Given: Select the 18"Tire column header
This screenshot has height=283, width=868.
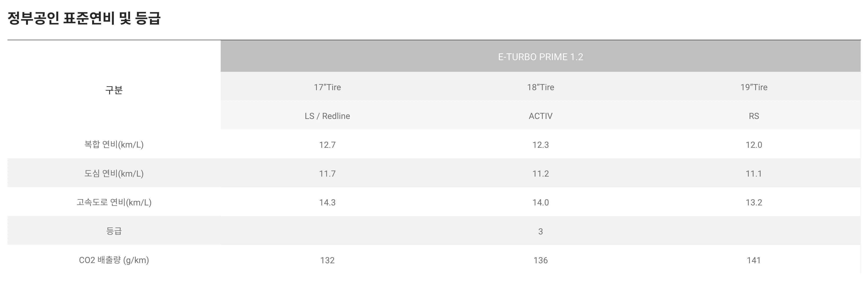Looking at the screenshot, I should click(541, 87).
